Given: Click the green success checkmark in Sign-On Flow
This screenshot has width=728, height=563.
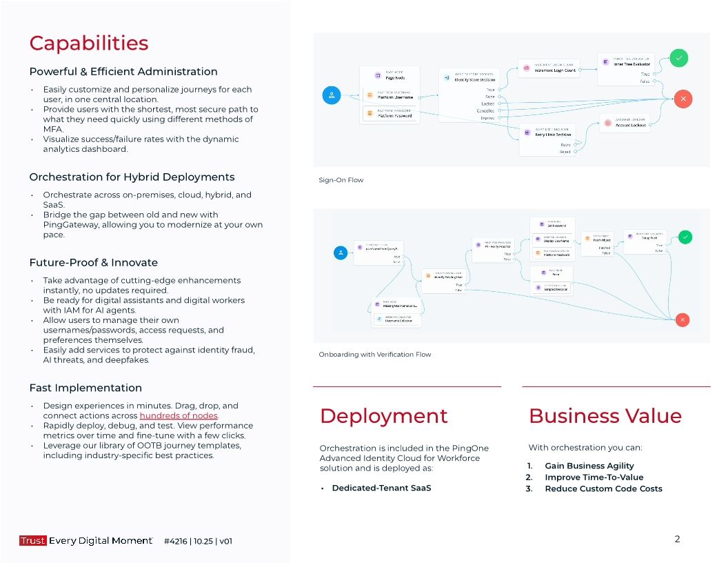Looking at the screenshot, I should (680, 59).
